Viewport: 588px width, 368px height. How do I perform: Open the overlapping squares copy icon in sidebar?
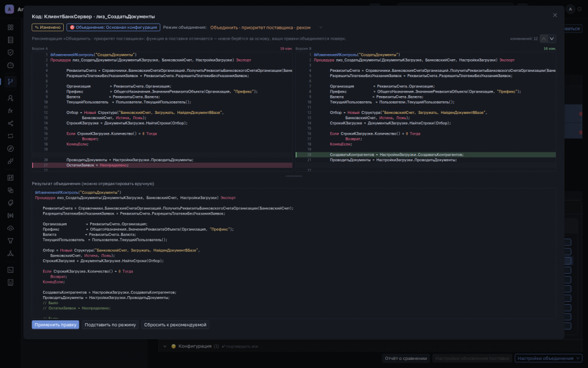point(10,190)
